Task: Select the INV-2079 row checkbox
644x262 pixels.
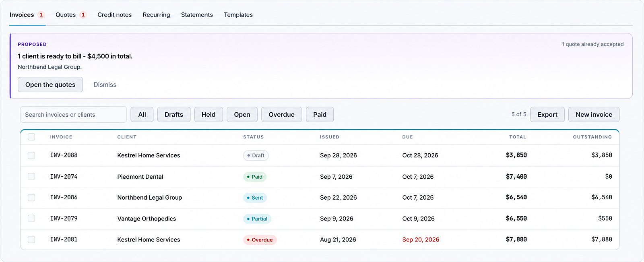Action: coord(31,219)
